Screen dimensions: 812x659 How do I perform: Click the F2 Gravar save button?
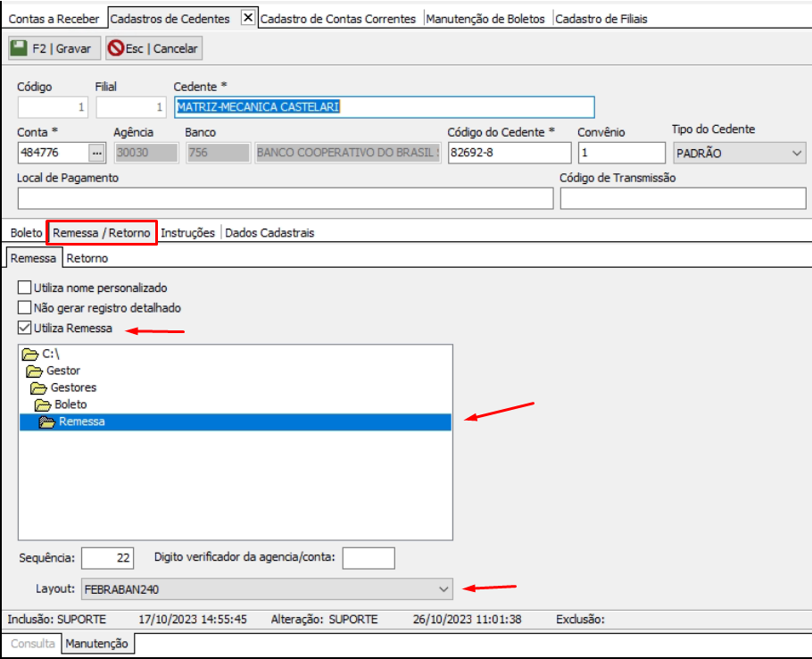[x=54, y=48]
